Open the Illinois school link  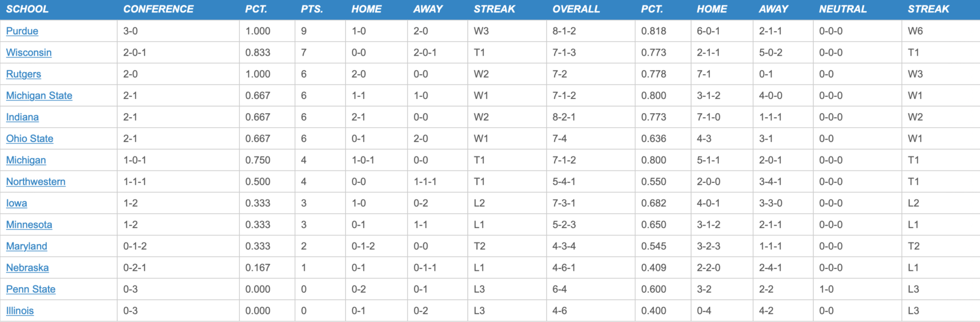pos(20,311)
